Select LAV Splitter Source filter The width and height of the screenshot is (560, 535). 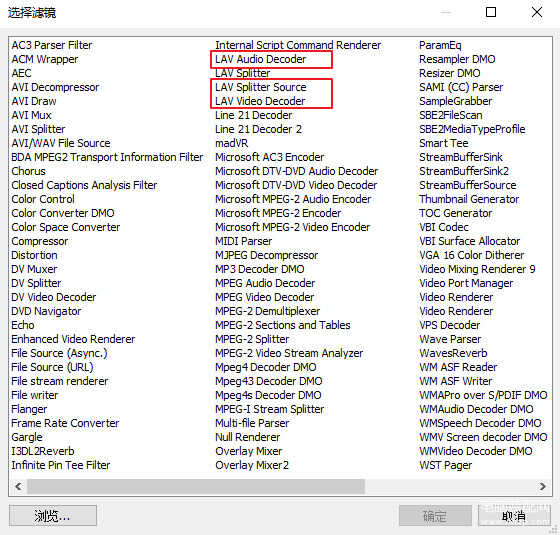(x=260, y=87)
